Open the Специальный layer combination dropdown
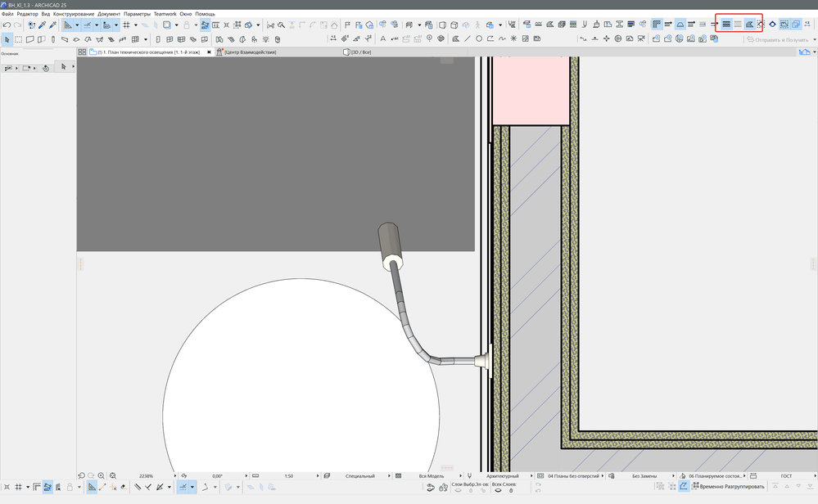Image resolution: width=818 pixels, height=504 pixels. coord(359,475)
